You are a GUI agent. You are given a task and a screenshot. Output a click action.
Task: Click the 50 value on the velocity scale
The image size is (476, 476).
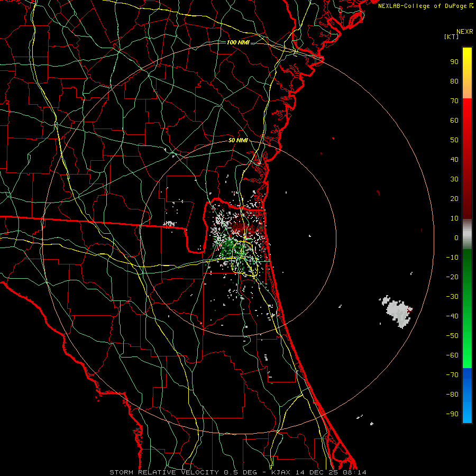tap(454, 140)
